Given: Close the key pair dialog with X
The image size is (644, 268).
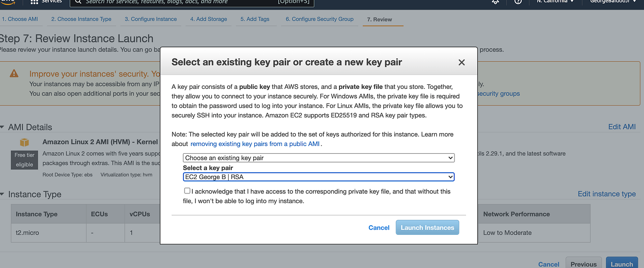Looking at the screenshot, I should point(462,62).
